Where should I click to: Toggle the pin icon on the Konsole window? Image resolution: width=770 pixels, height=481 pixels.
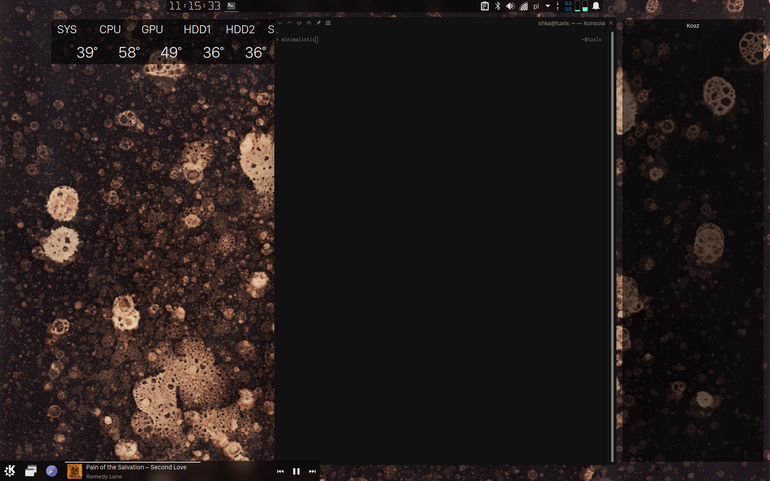click(x=318, y=23)
